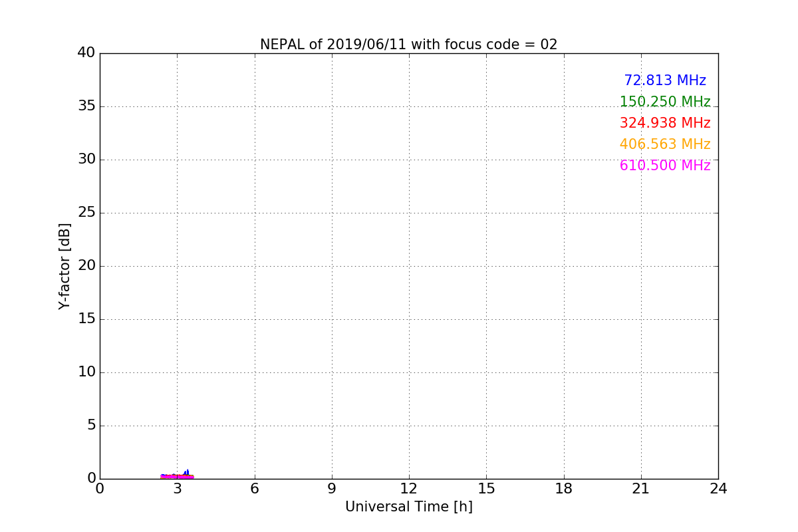Screen dimensions: 798x532
Task: Click the y-axis tick label 10
Action: (x=86, y=372)
